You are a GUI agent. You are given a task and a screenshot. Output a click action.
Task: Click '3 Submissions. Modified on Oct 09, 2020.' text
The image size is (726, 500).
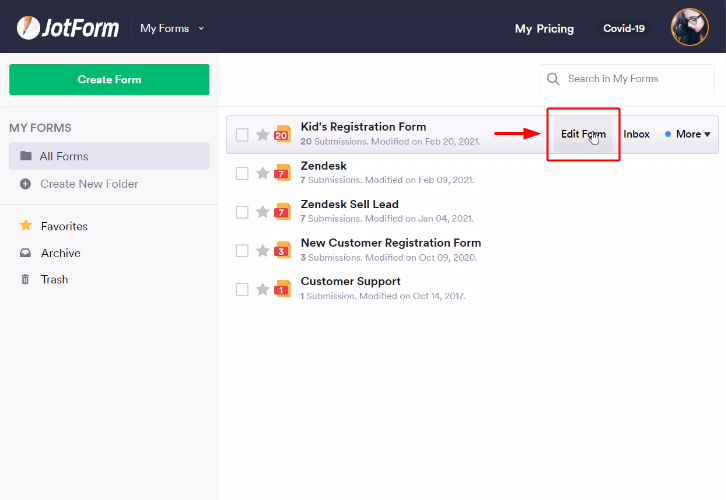[x=388, y=257]
